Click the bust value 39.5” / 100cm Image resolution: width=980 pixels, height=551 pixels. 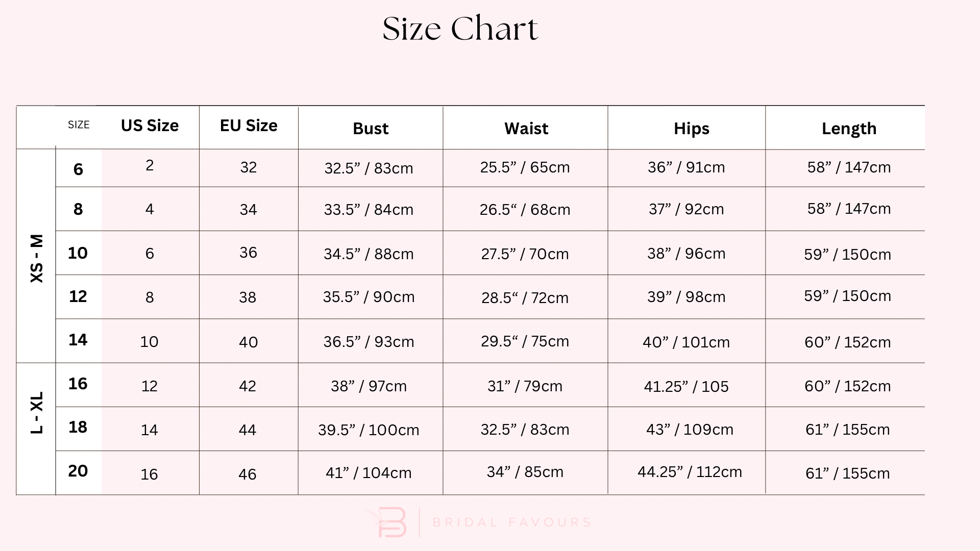[x=369, y=430]
